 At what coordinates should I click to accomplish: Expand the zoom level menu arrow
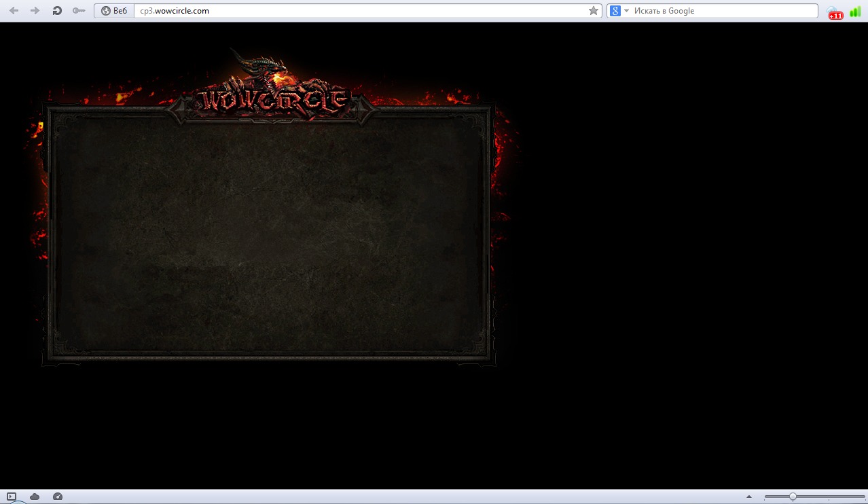tap(749, 497)
